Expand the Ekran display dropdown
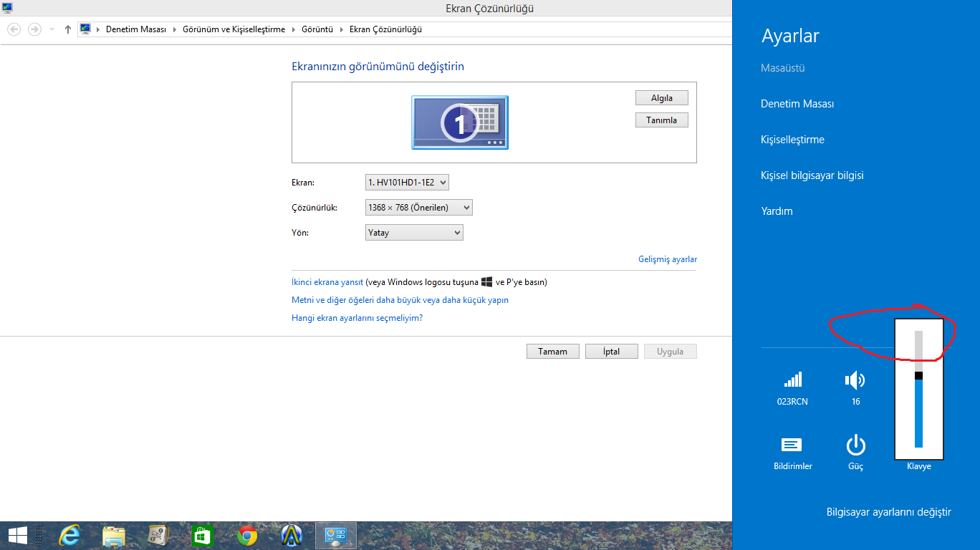 (x=407, y=183)
